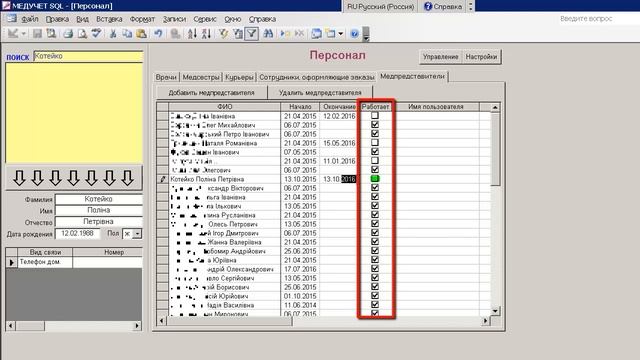640x360 pixels.
Task: Toggle Работает for Котейко Поліна Петрівна
Action: tap(375, 179)
